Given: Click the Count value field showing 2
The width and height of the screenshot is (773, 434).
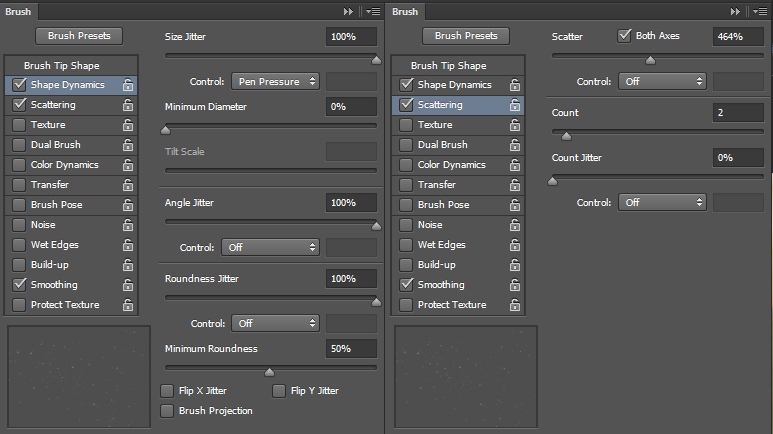Looking at the screenshot, I should tap(738, 112).
